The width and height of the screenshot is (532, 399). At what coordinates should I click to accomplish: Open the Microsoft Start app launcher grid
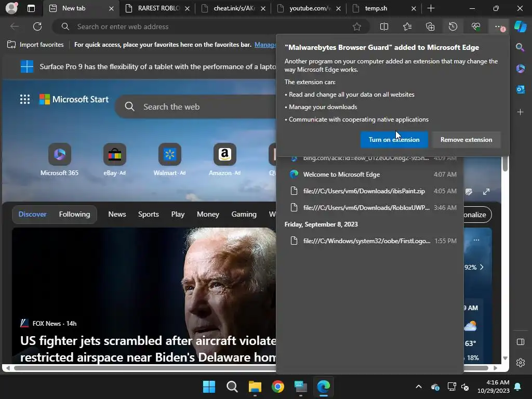(25, 99)
